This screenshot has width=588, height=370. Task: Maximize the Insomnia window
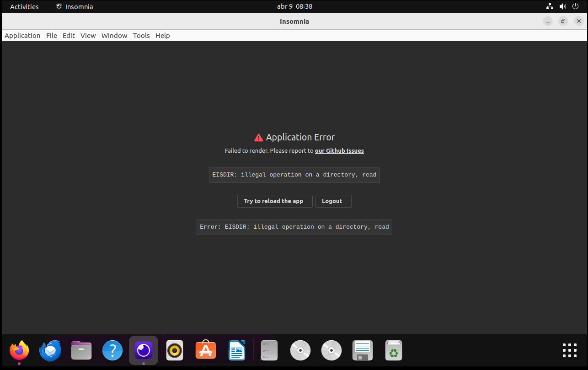563,21
